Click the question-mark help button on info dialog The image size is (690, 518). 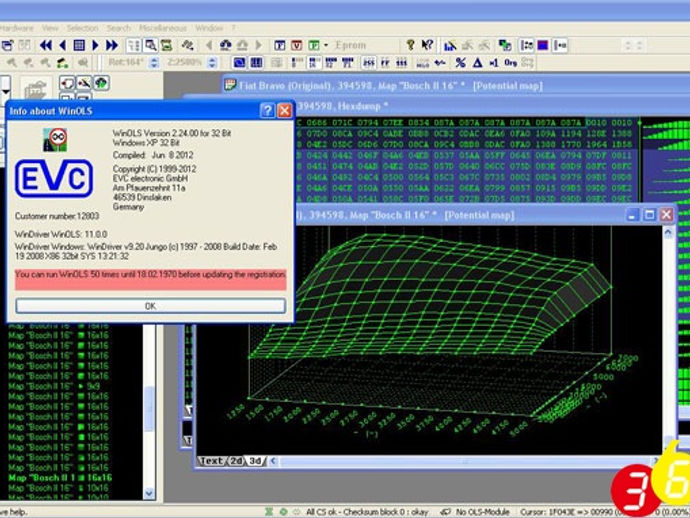click(x=267, y=110)
